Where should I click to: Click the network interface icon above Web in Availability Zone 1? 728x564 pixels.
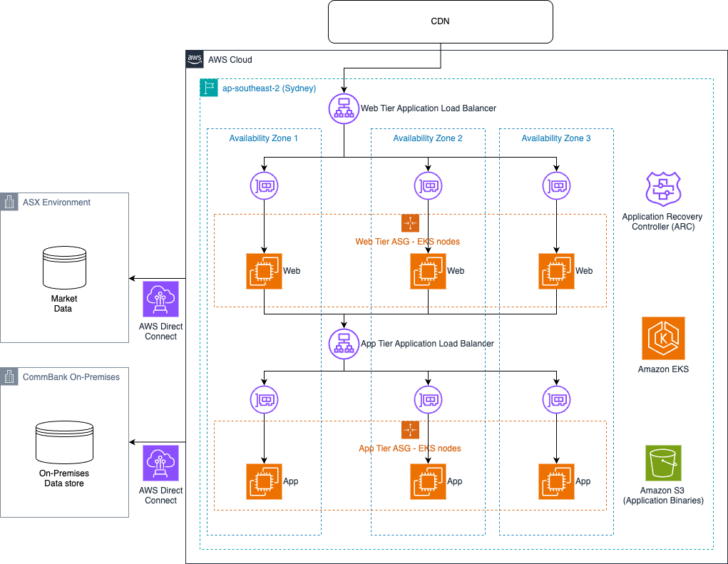[265, 186]
